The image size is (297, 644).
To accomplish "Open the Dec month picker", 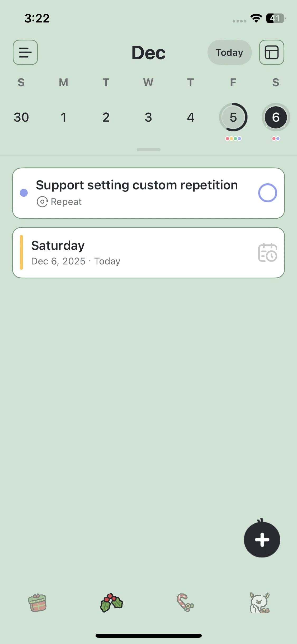I will [148, 53].
